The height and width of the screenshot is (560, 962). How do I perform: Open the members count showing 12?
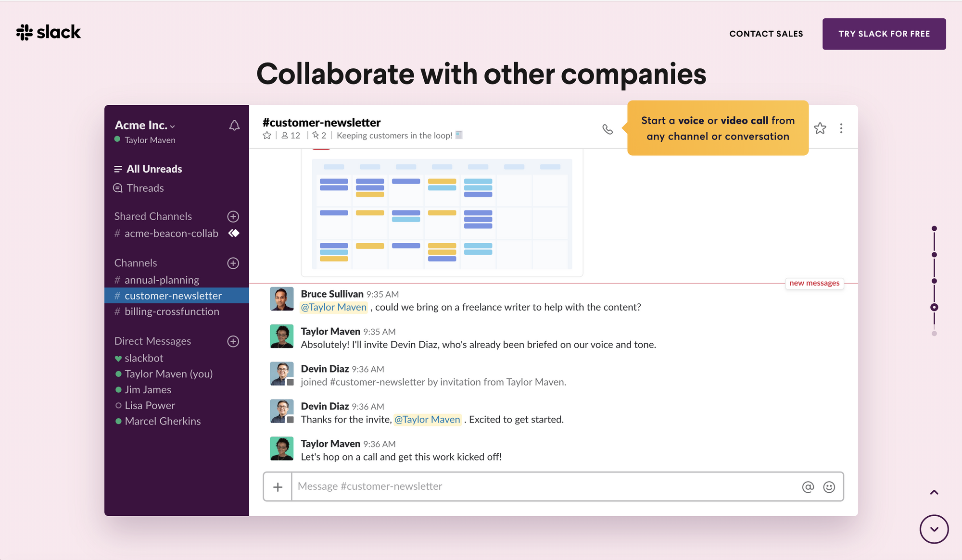point(291,136)
